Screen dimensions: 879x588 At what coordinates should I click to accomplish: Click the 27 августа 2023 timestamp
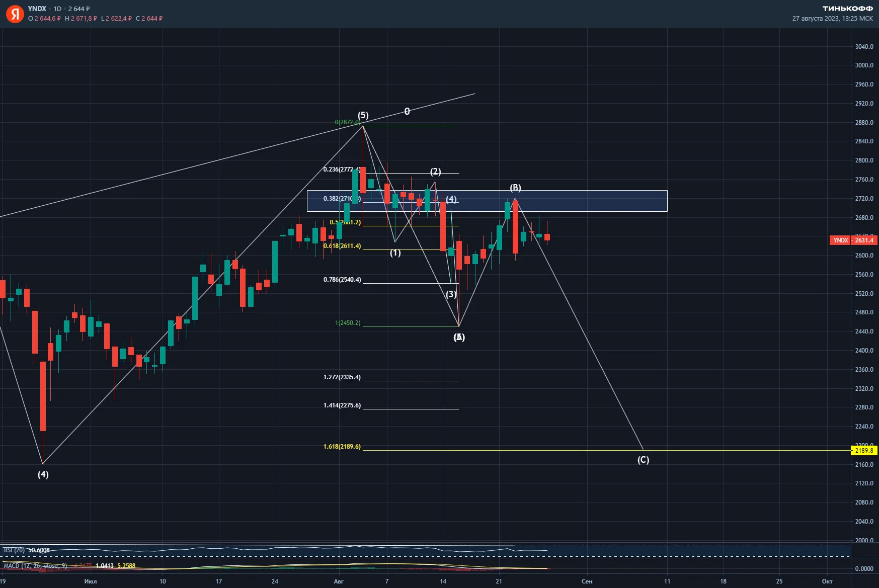(833, 19)
